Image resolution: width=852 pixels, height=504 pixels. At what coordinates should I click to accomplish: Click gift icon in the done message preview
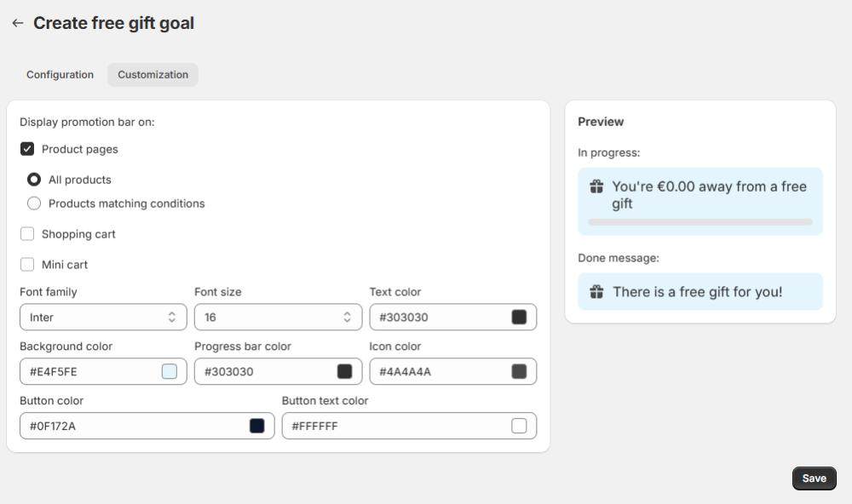[596, 292]
